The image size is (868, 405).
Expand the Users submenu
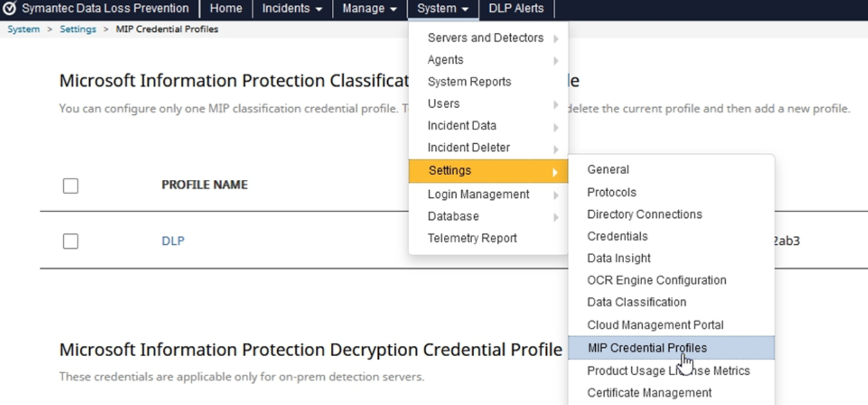(x=488, y=104)
